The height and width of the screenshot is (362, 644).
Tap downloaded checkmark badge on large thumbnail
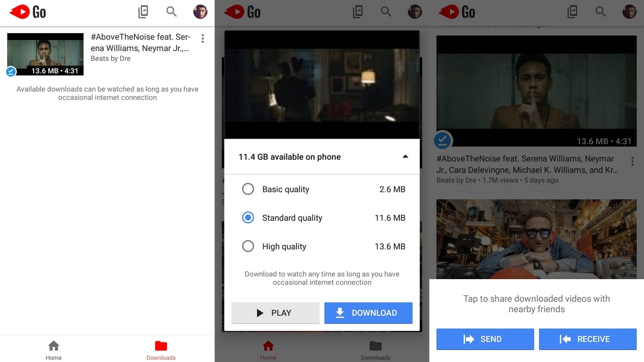[443, 140]
